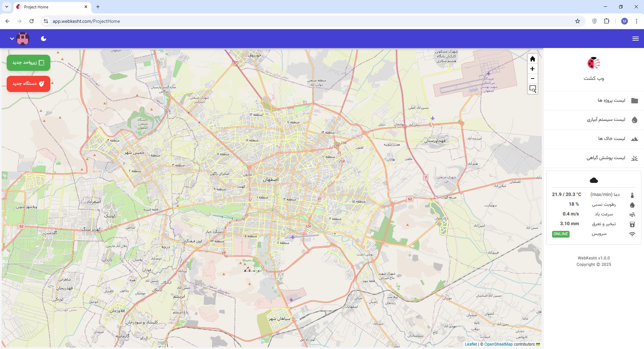Open لیست پوشش گیاهی menu item
The width and height of the screenshot is (644, 349).
pyautogui.click(x=606, y=158)
